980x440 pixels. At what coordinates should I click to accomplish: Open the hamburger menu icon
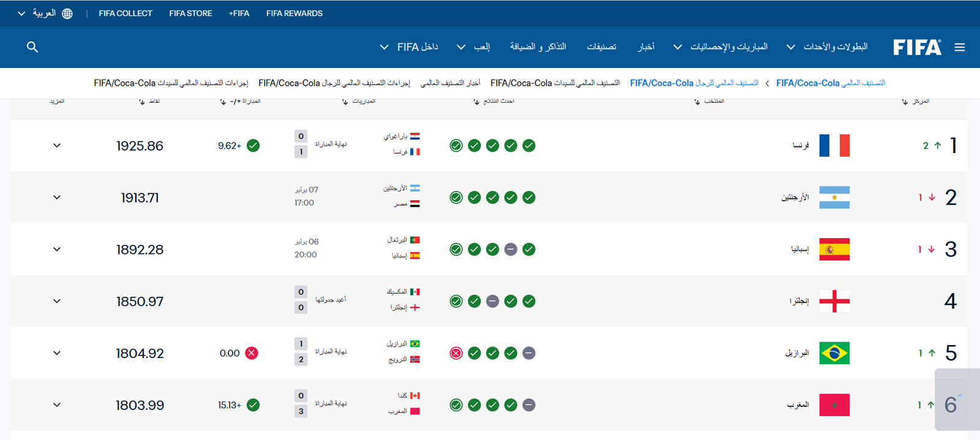click(x=960, y=47)
